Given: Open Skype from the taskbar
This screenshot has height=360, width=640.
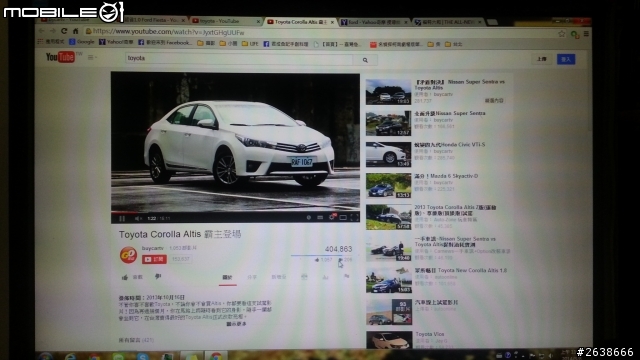Looking at the screenshot, I should (x=142, y=357).
